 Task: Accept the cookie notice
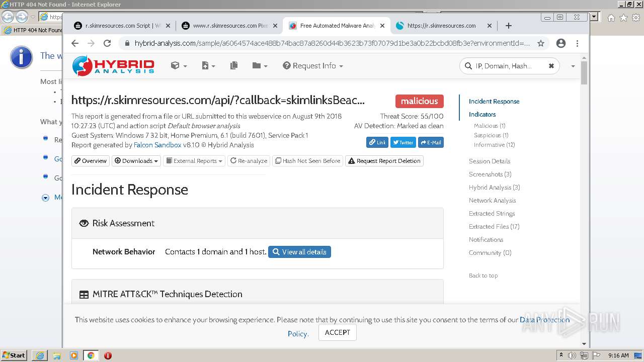point(337,332)
